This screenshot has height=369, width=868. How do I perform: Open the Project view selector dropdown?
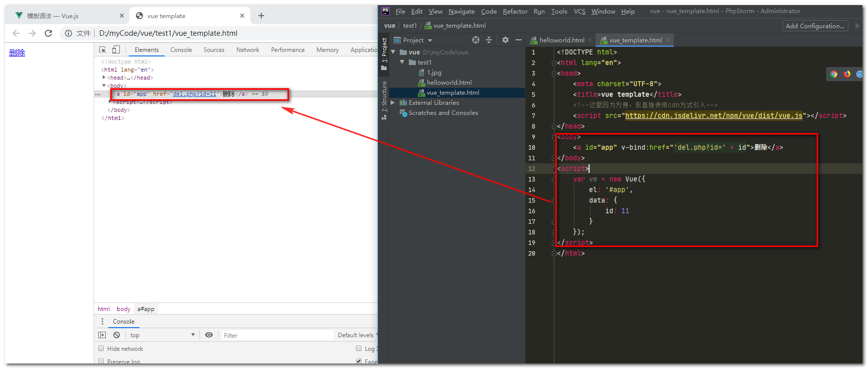[413, 40]
